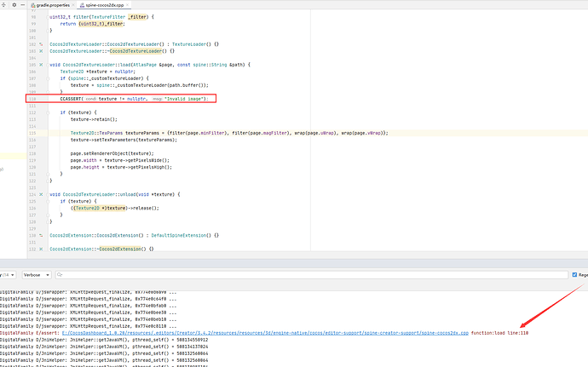
Task: Collapse the load function at line 105
Action: (48, 65)
